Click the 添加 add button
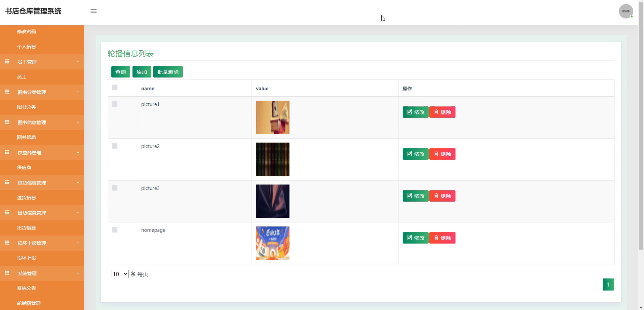644x310 pixels. pos(142,72)
